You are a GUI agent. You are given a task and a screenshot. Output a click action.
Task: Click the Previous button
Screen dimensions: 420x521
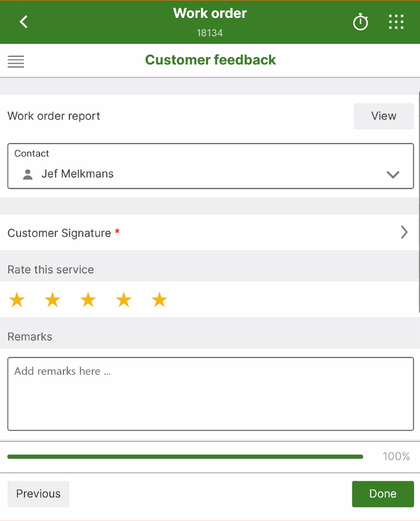tap(38, 494)
